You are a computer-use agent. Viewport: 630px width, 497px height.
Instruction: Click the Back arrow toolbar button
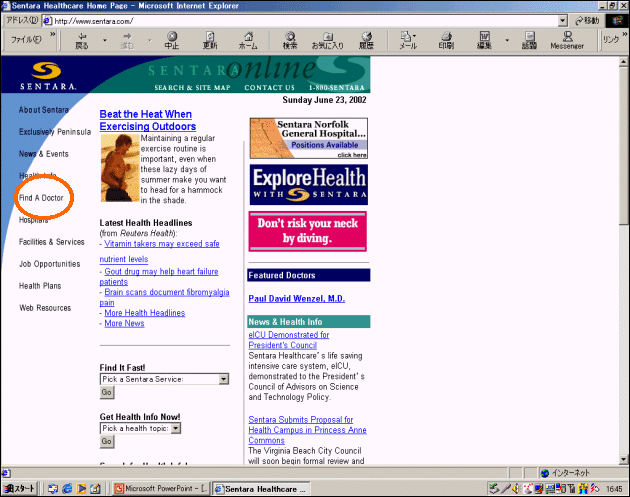point(82,39)
